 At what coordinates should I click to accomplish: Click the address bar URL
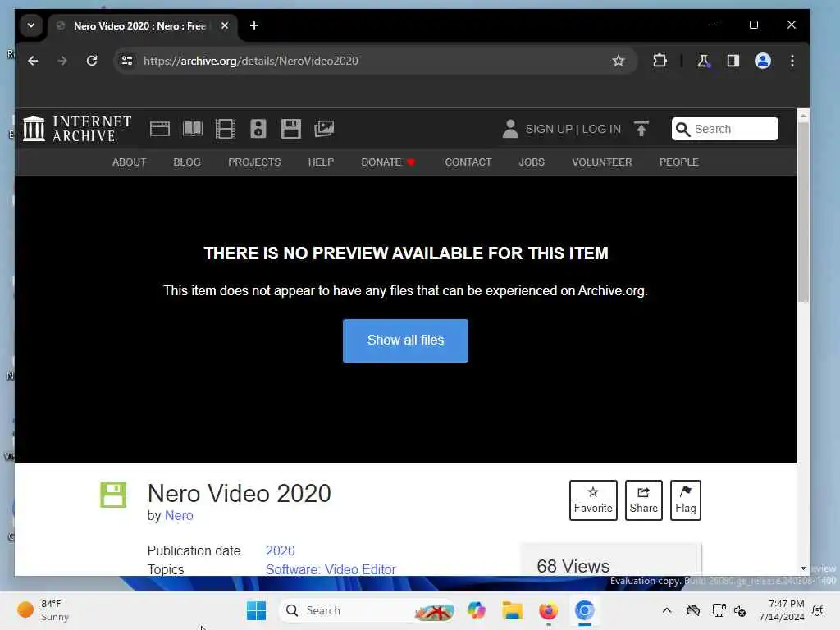point(251,61)
